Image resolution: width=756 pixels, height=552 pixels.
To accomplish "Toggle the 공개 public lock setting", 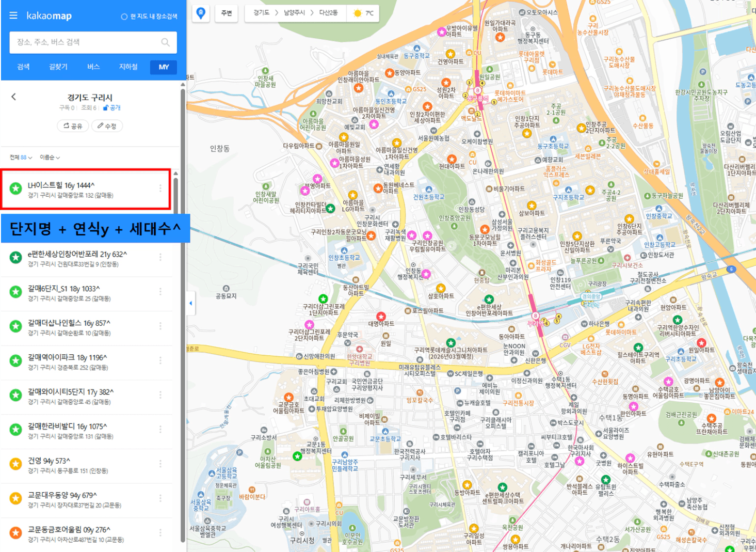I will pos(112,108).
